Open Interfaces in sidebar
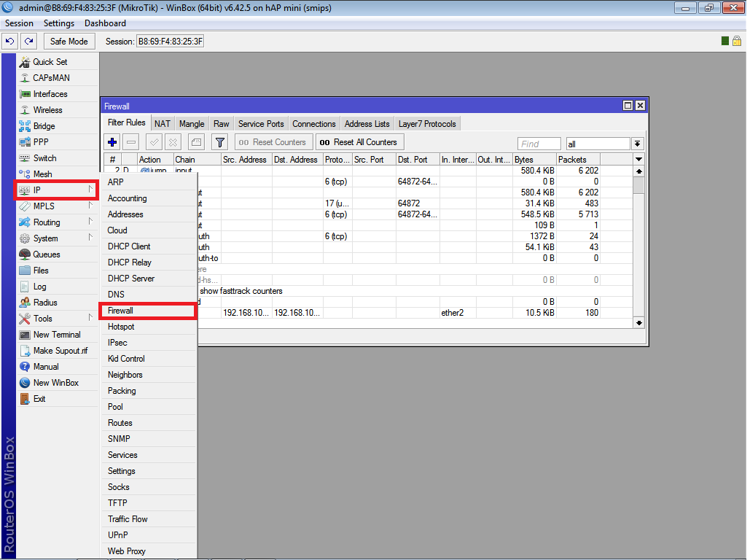Image resolution: width=750 pixels, height=560 pixels. [58, 94]
